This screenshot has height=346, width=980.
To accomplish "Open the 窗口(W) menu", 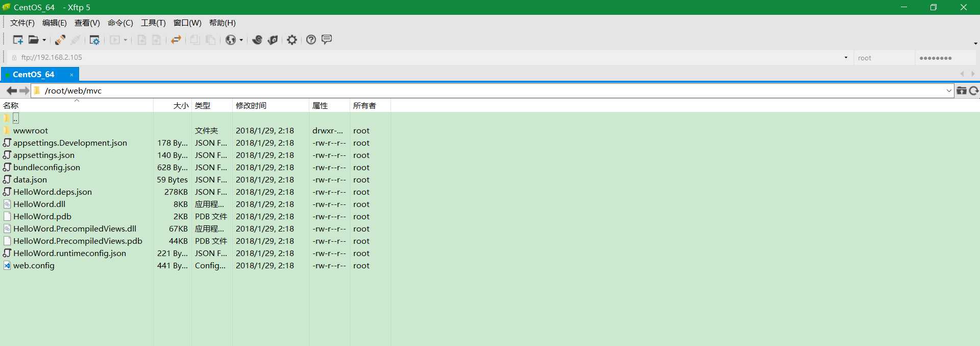I will (187, 23).
